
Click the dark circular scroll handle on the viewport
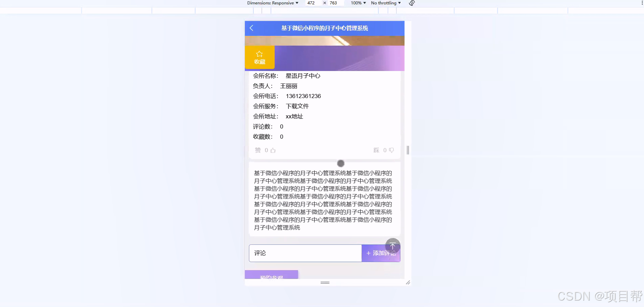[341, 163]
